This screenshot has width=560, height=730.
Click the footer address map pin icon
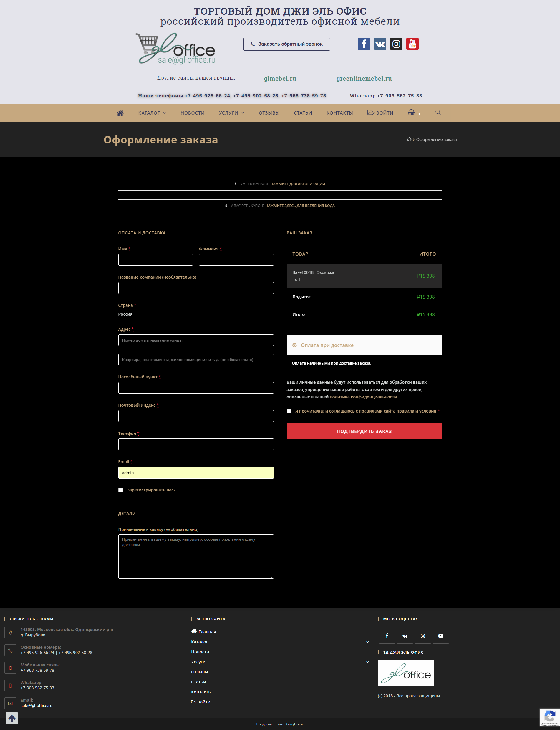tap(10, 632)
